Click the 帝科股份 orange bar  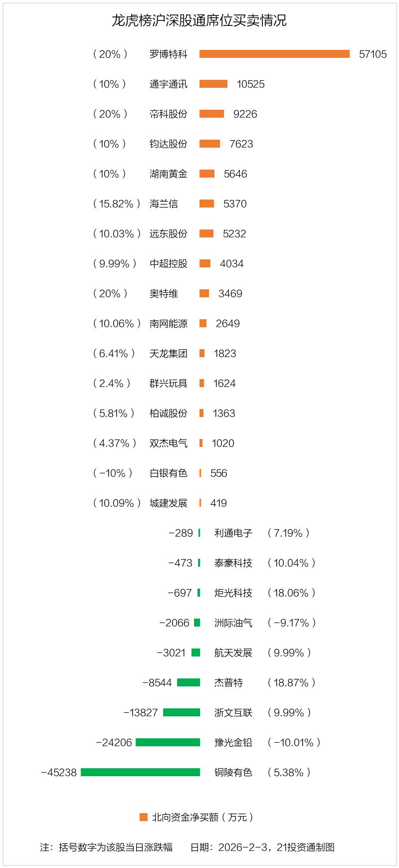click(x=211, y=114)
